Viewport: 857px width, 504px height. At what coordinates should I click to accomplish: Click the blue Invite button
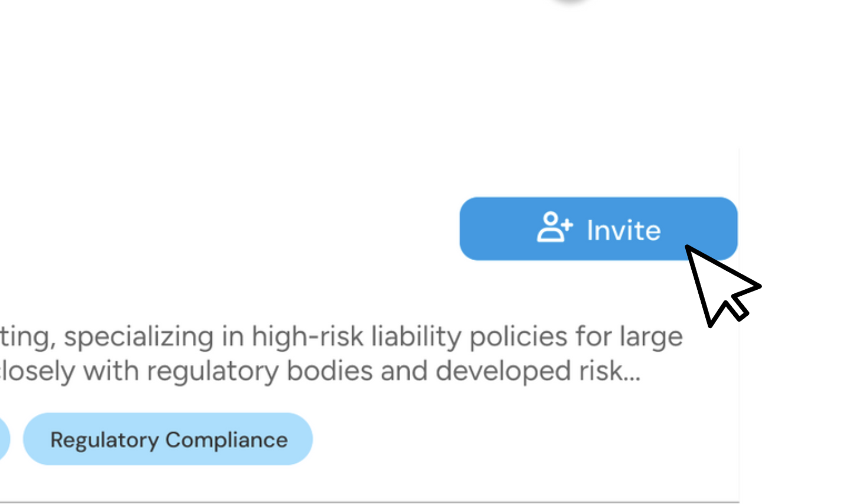[598, 228]
